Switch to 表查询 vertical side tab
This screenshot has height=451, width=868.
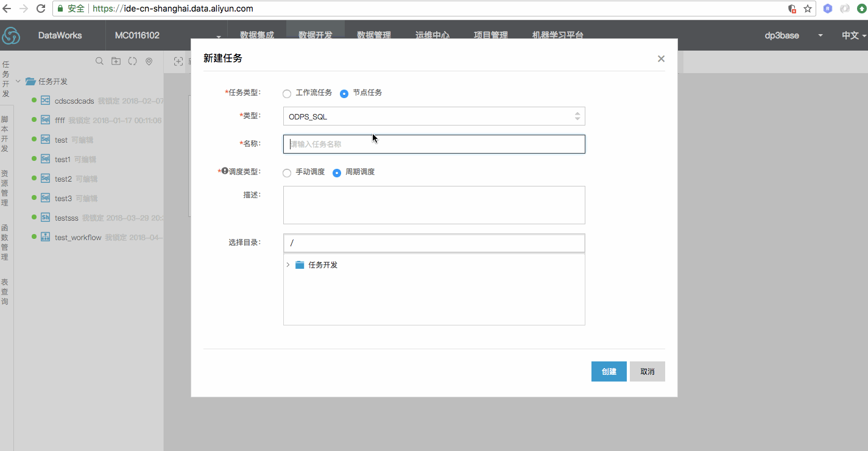tap(5, 292)
